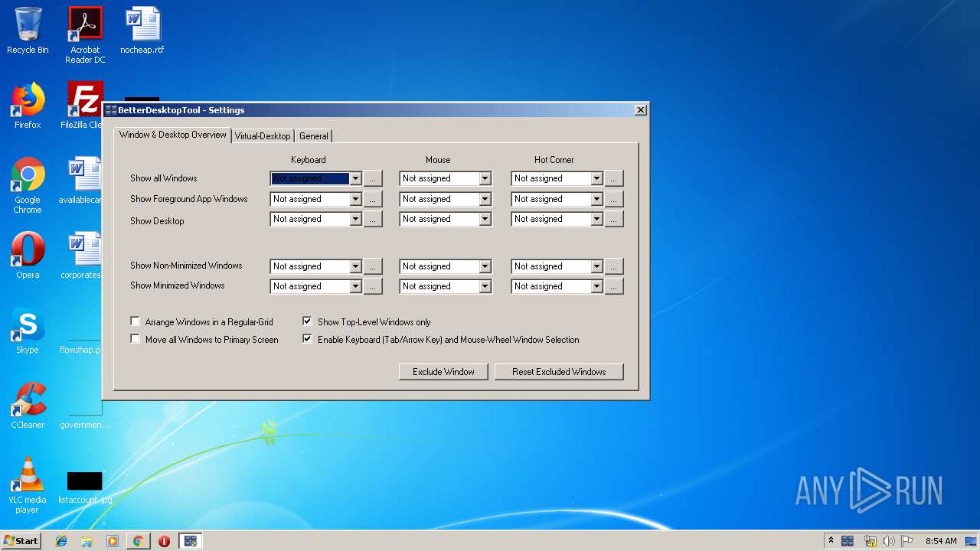Enable Arrange Windows in a Regular-Grid

pos(136,321)
